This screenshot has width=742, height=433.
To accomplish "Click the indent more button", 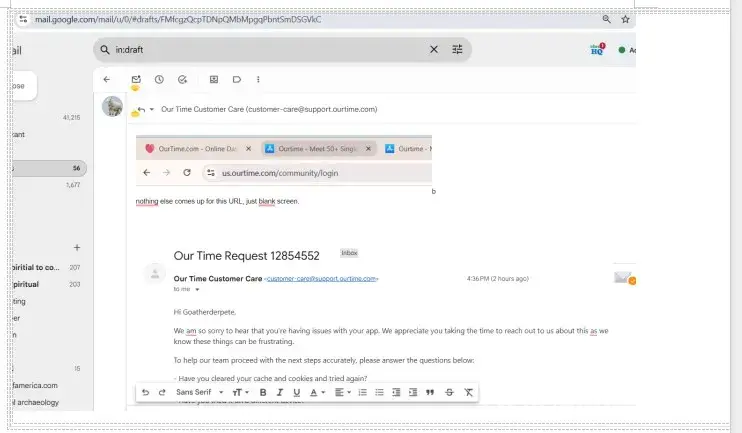I will (413, 392).
